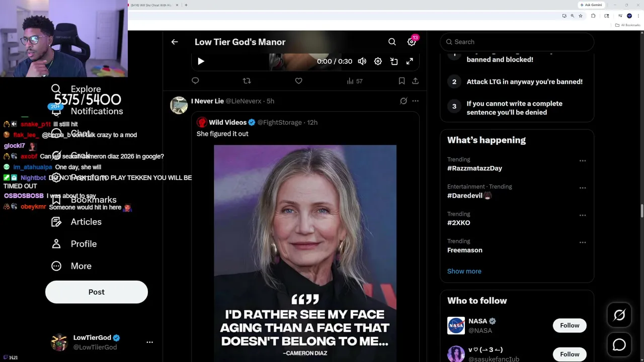Follow the NASA account
Screen dimensions: 644x362
pyautogui.click(x=570, y=325)
